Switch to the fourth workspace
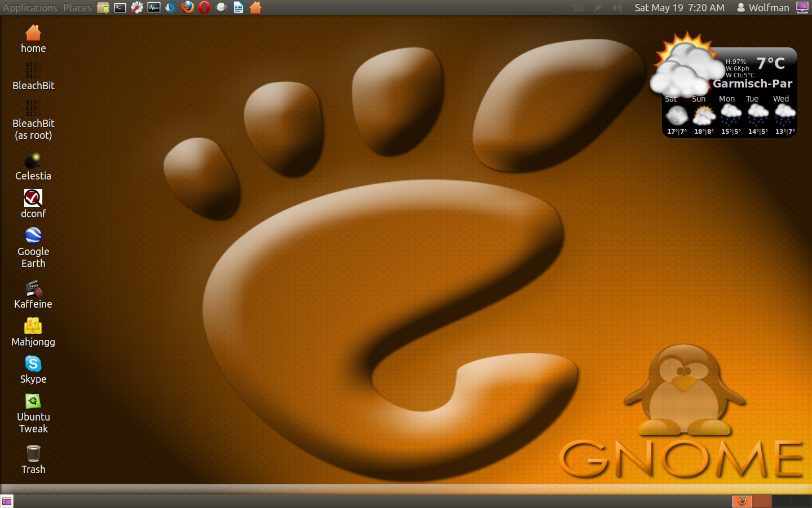 (x=801, y=501)
